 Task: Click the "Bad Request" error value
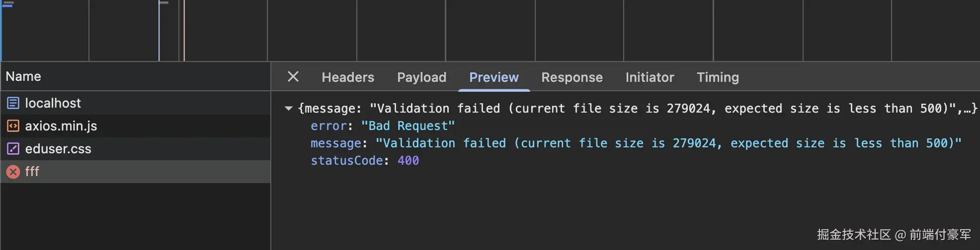[x=408, y=126]
